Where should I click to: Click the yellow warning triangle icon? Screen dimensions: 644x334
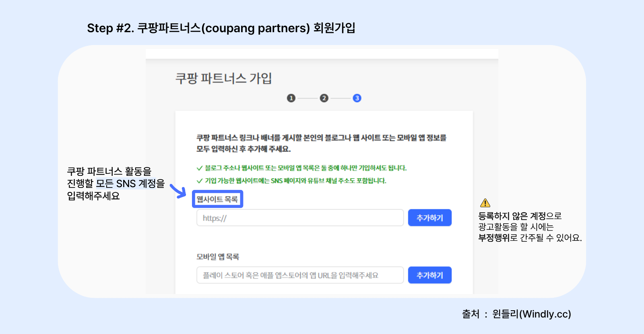click(485, 203)
